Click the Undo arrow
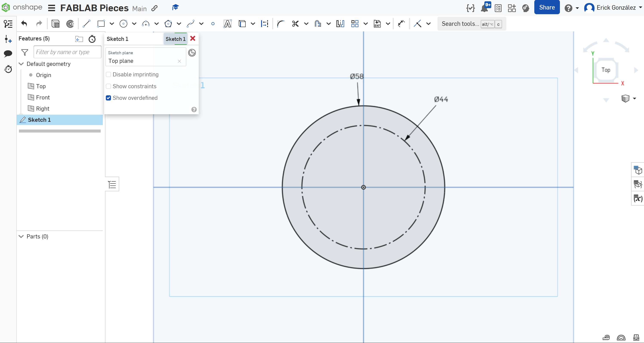Image resolution: width=644 pixels, height=343 pixels. click(24, 24)
